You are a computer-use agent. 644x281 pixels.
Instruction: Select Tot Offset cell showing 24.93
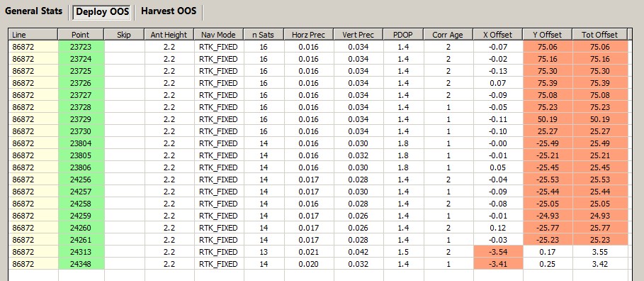point(600,216)
